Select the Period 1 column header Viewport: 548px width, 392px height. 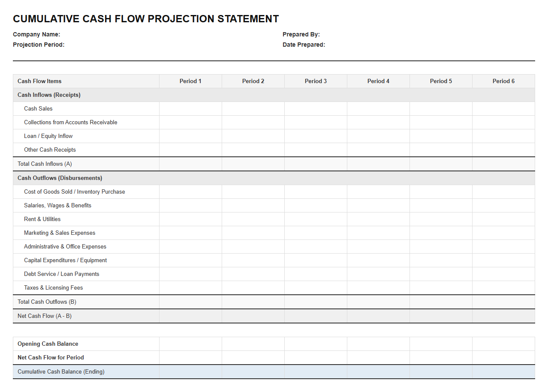(190, 81)
